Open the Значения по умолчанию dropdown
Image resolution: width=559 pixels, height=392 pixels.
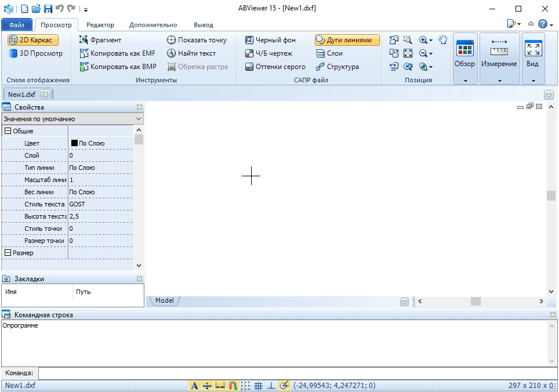click(x=72, y=119)
